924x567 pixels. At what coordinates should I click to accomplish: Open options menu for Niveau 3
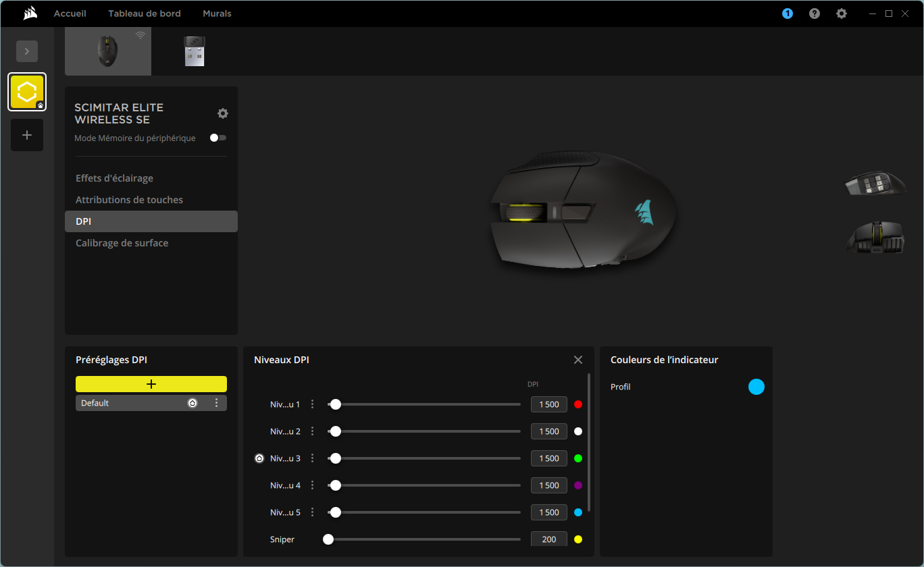point(312,458)
